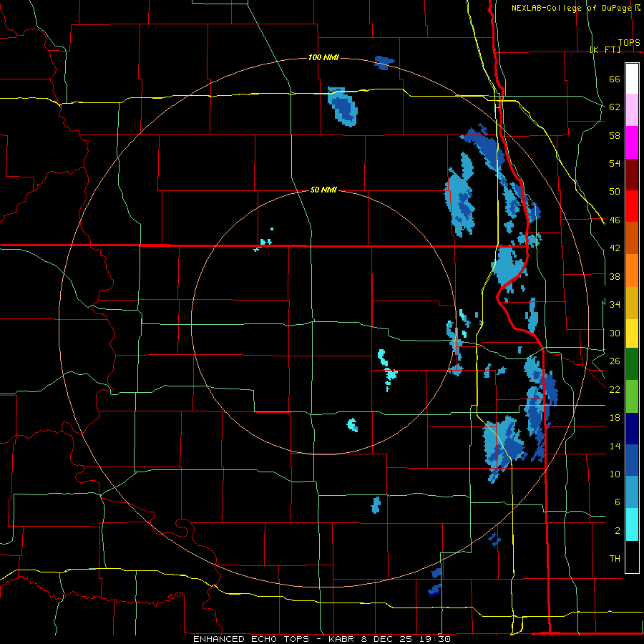
Task: Select the bright red legend swatch
Action: [x=632, y=206]
